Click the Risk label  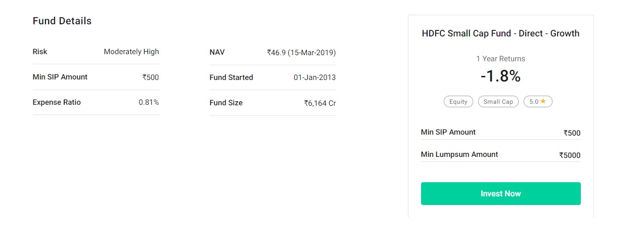pyautogui.click(x=40, y=52)
